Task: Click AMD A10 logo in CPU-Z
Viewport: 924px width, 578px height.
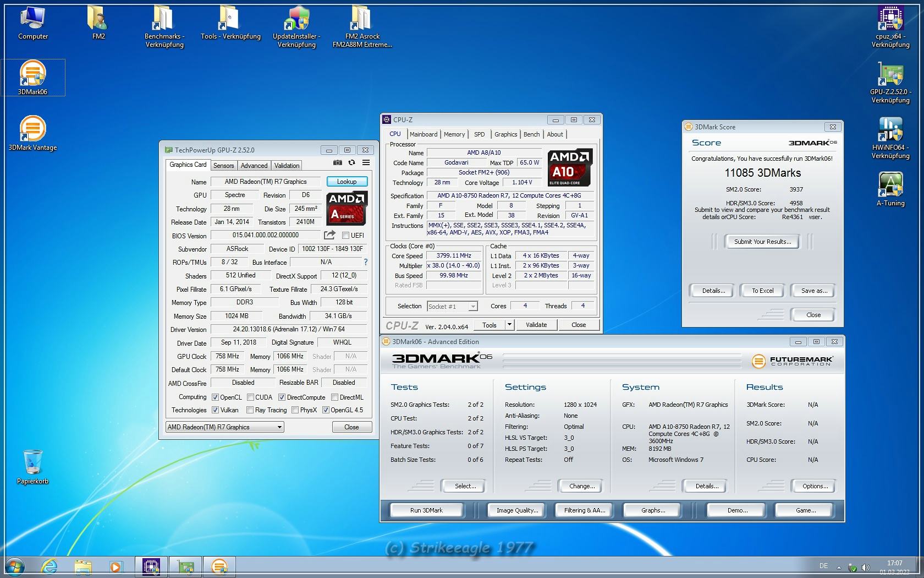Action: (x=571, y=167)
